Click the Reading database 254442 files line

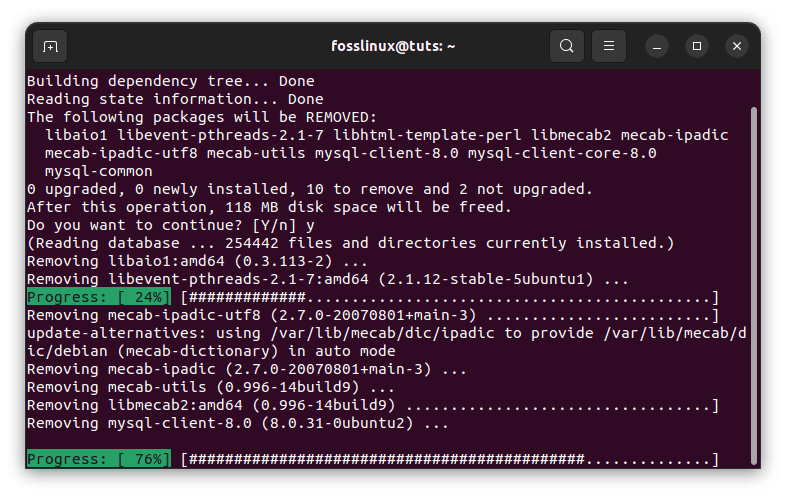[350, 243]
